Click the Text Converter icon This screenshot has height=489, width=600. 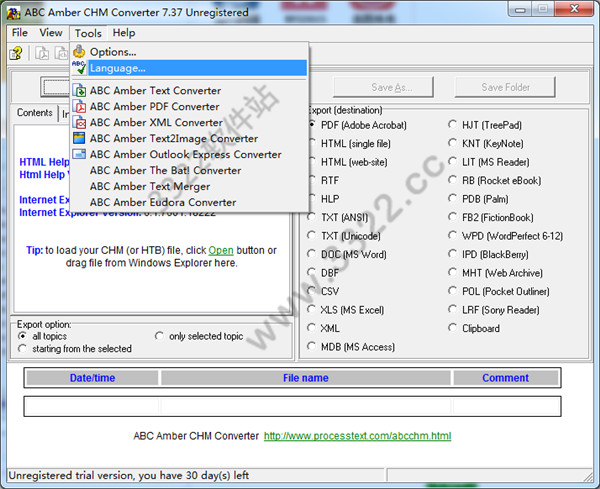pyautogui.click(x=79, y=91)
